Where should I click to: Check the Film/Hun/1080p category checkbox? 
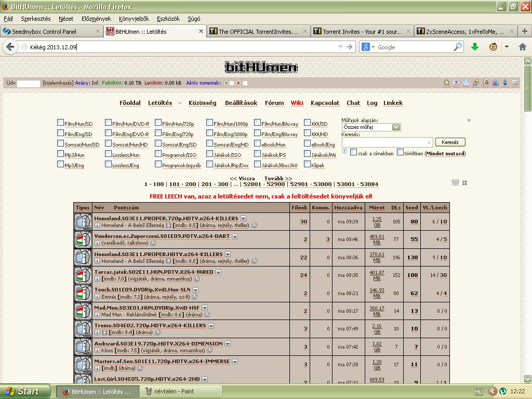pos(210,123)
